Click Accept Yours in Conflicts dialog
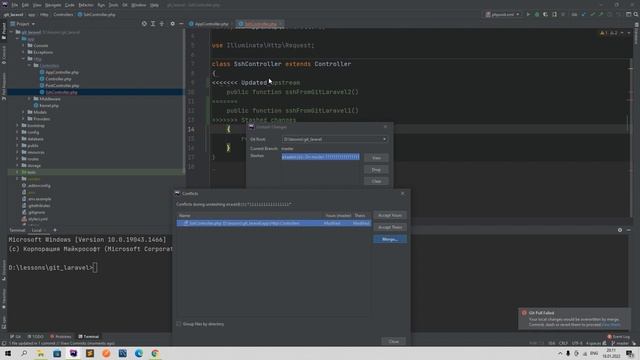The image size is (640, 360). pyautogui.click(x=390, y=215)
